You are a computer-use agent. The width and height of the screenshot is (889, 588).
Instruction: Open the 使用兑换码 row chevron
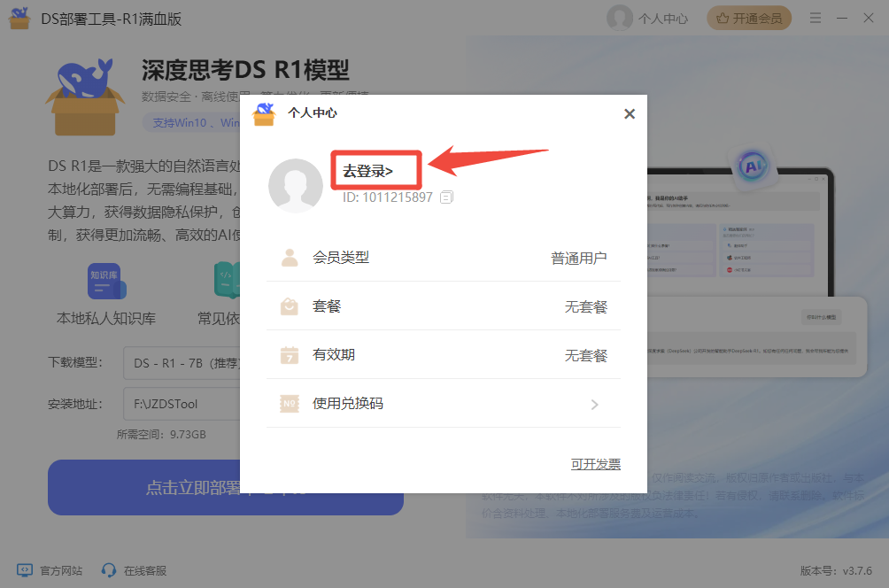(x=594, y=405)
